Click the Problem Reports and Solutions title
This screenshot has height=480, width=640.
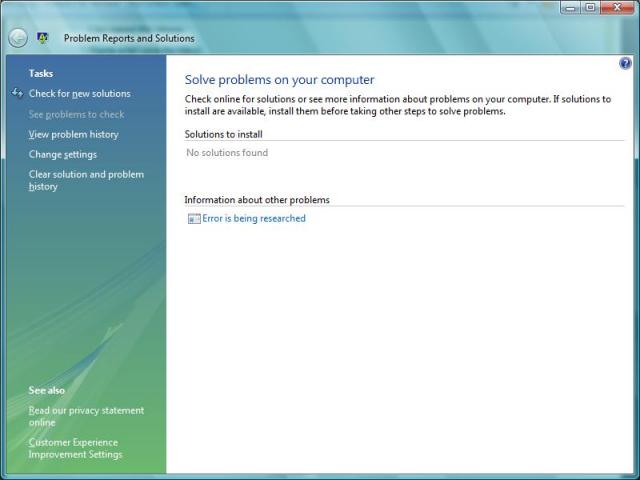pos(129,38)
